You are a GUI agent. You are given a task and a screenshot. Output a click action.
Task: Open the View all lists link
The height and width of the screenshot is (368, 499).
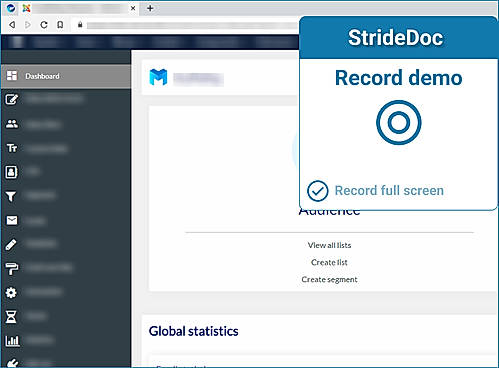(x=329, y=245)
